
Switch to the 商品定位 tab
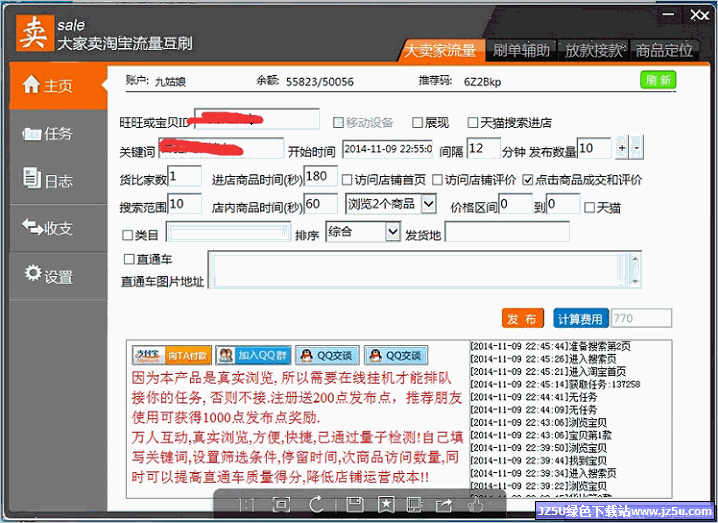(x=664, y=50)
